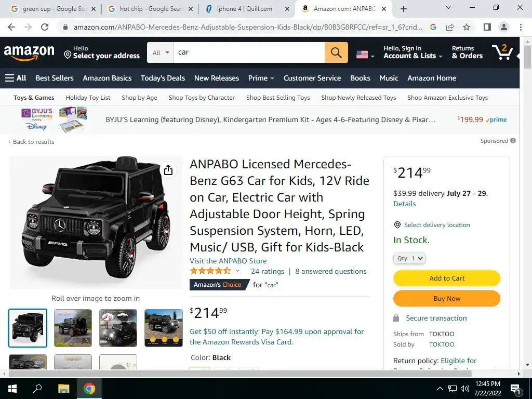Click the Sponsored info icon
Image resolution: width=532 pixels, height=399 pixels.
tap(513, 140)
